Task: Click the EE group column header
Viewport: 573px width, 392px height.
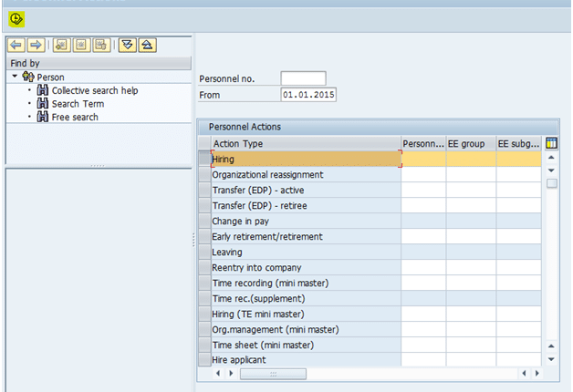Action: (471, 143)
